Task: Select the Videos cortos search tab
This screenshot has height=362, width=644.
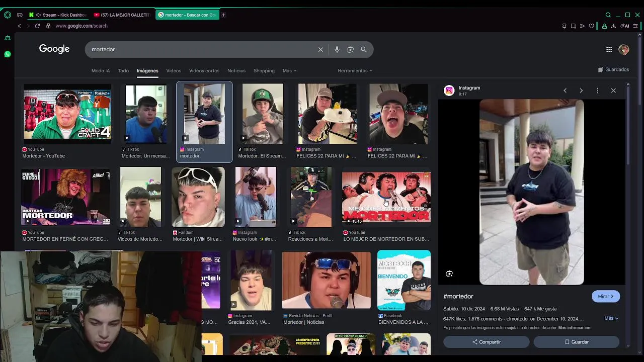Action: pyautogui.click(x=204, y=71)
